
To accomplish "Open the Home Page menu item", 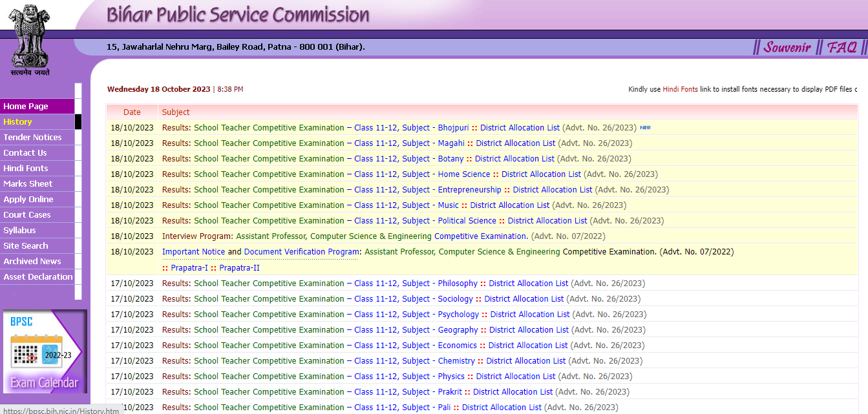I will coord(37,107).
